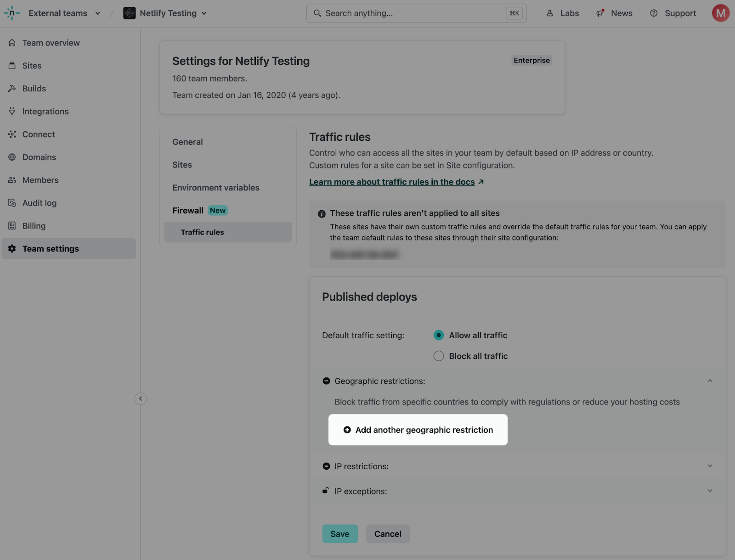Click the Search anything input field
735x560 pixels.
coord(417,13)
